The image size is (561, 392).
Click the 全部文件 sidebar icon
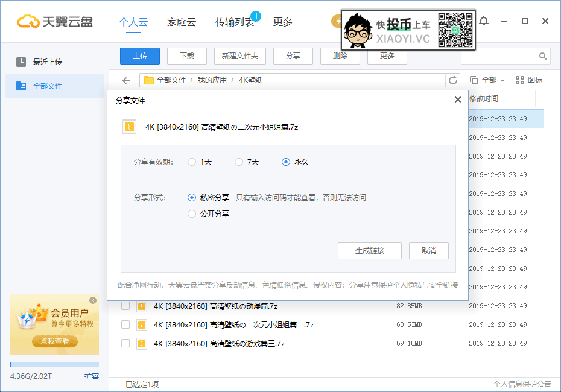pos(23,86)
